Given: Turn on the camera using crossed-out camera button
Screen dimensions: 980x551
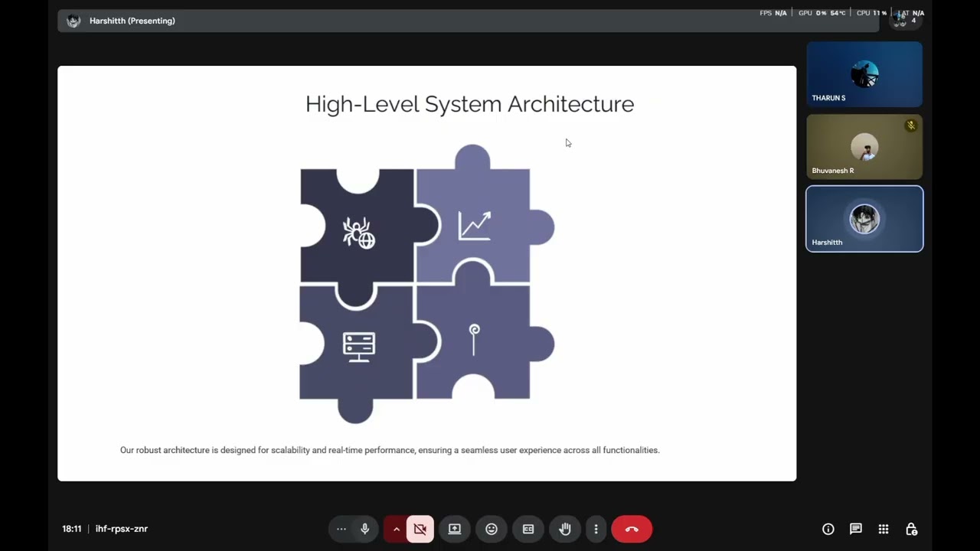Looking at the screenshot, I should pyautogui.click(x=420, y=529).
